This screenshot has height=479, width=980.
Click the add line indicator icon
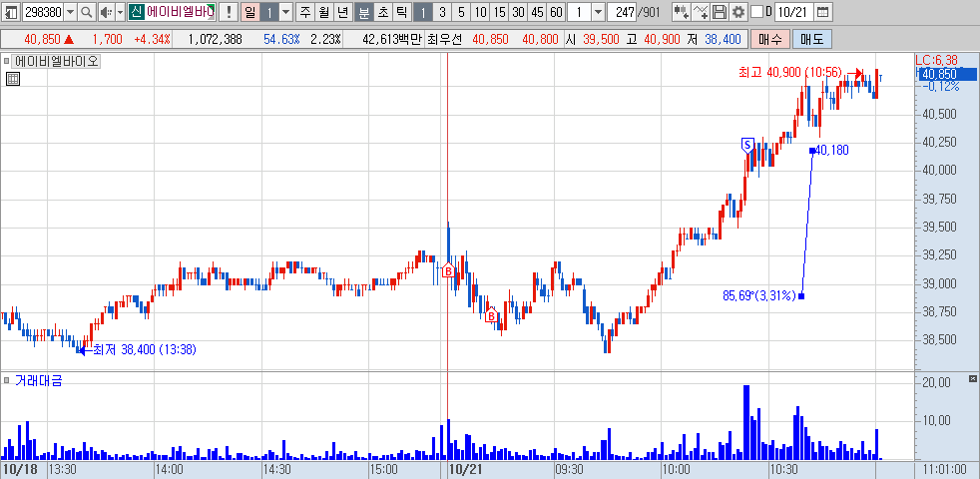[x=701, y=12]
